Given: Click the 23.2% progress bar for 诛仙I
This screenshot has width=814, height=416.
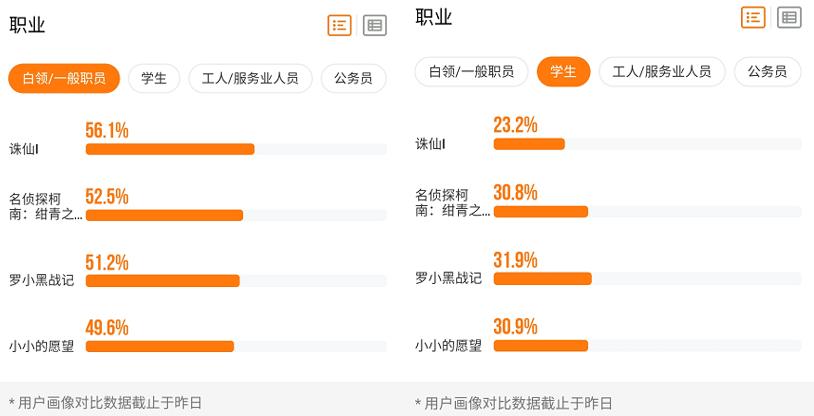Looking at the screenshot, I should tap(529, 144).
